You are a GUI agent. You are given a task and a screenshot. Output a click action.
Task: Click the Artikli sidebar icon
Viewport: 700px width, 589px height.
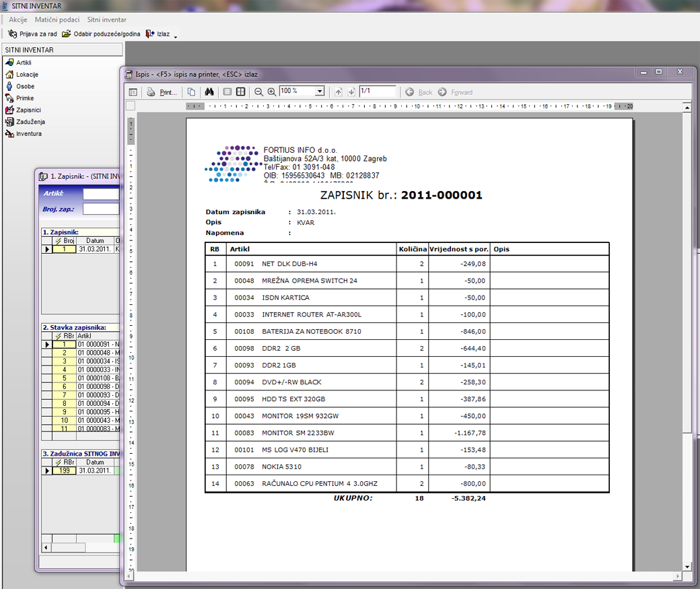coord(9,63)
